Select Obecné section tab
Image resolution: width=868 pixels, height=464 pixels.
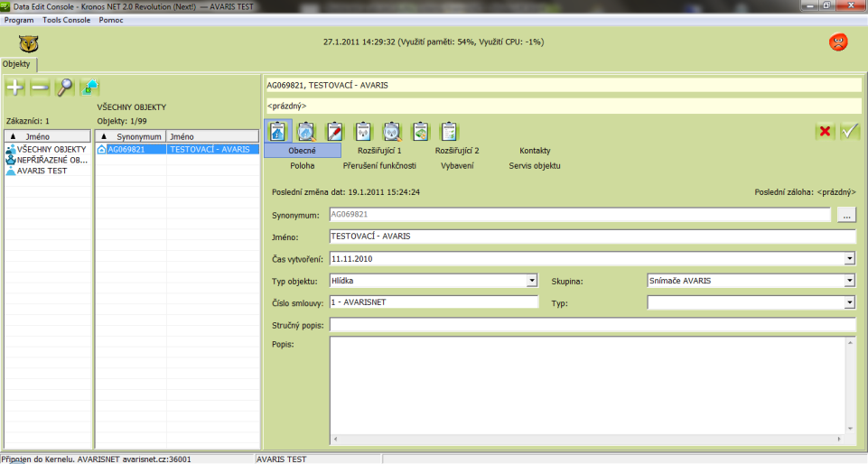(x=303, y=151)
